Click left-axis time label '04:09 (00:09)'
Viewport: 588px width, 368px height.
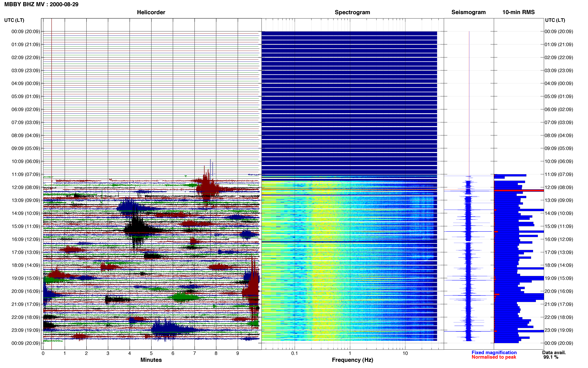click(26, 83)
